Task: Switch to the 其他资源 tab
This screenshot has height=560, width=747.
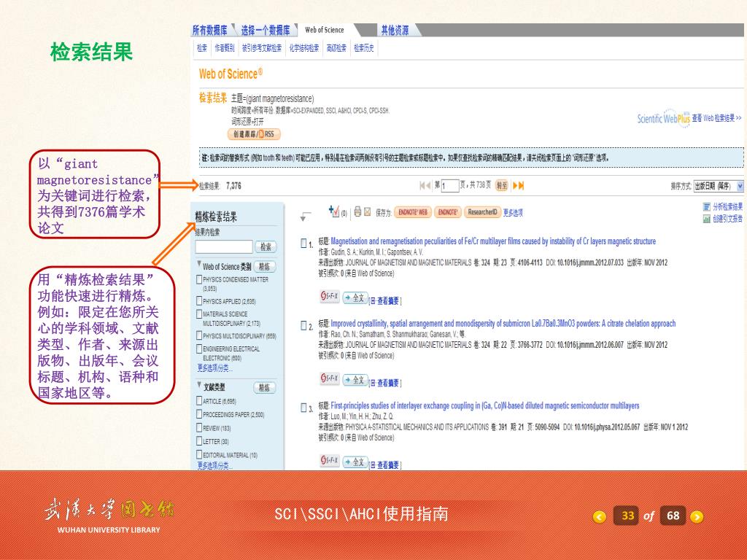Action: click(x=395, y=30)
